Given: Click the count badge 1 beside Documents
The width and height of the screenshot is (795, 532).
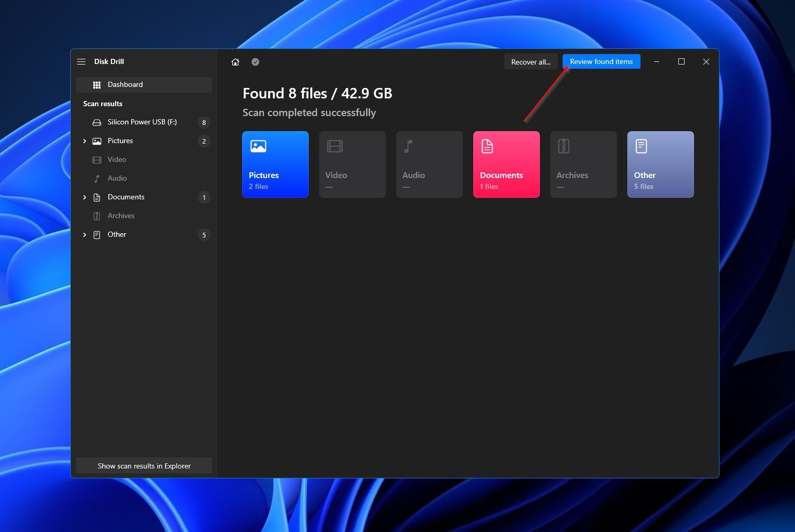Looking at the screenshot, I should click(x=204, y=197).
